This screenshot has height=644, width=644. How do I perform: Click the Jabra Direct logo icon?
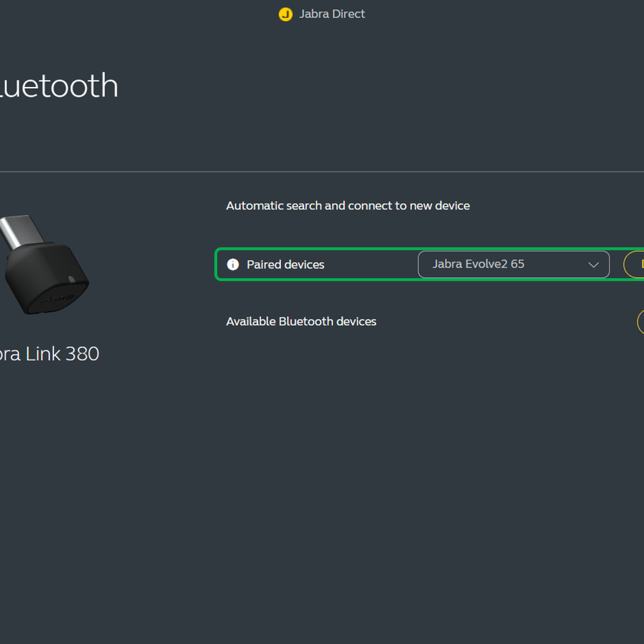[x=285, y=14]
